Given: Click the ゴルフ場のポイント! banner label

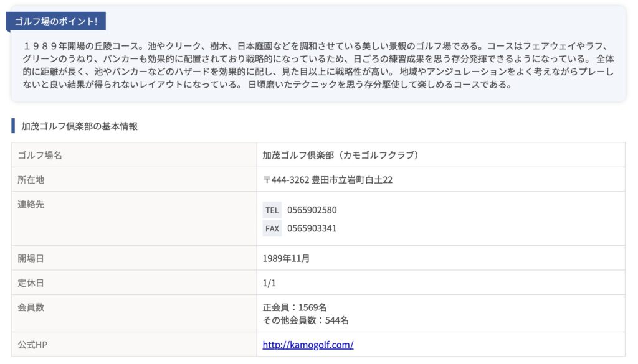Looking at the screenshot, I should point(55,21).
